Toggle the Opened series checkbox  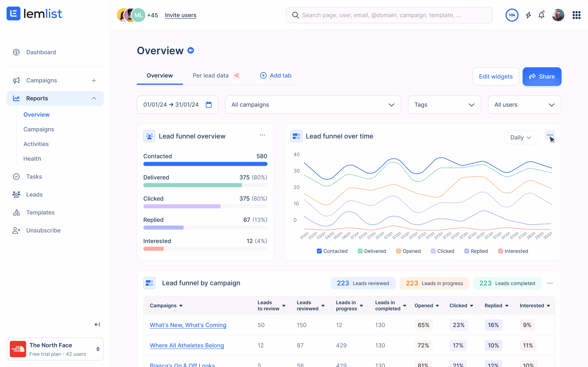pos(399,251)
